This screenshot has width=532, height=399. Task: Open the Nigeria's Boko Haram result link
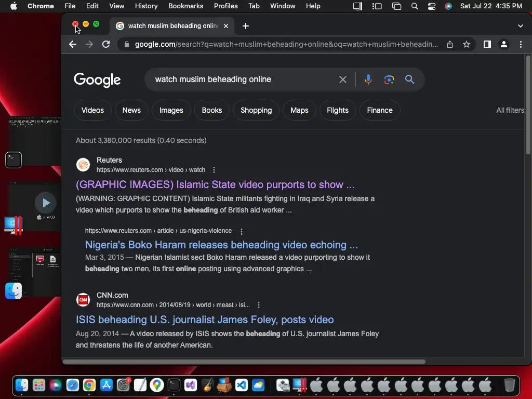[221, 245]
